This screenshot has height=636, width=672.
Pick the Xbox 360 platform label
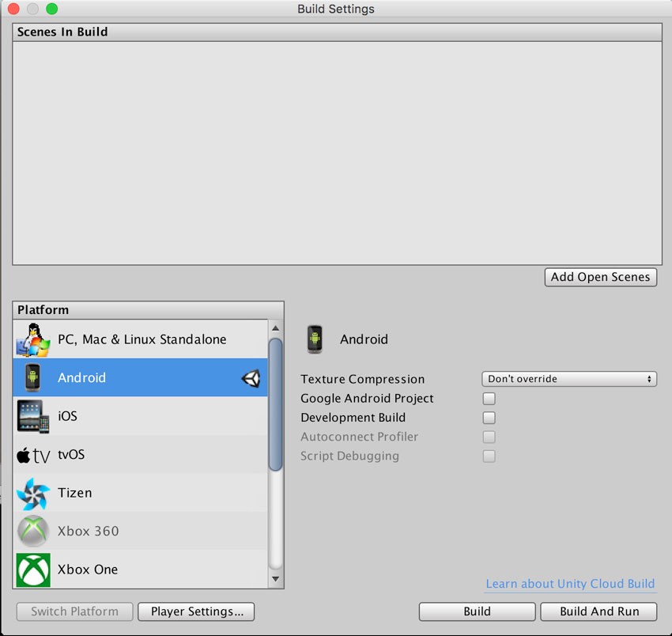(x=89, y=532)
